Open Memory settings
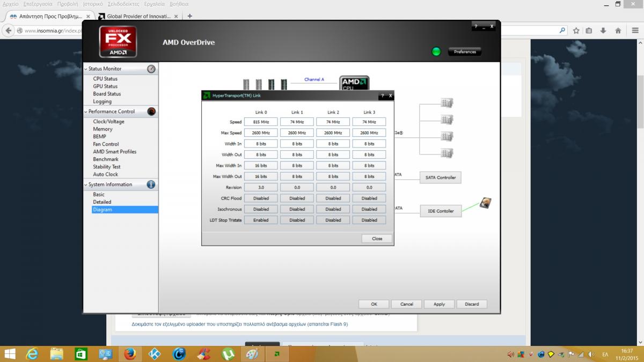 [x=103, y=129]
